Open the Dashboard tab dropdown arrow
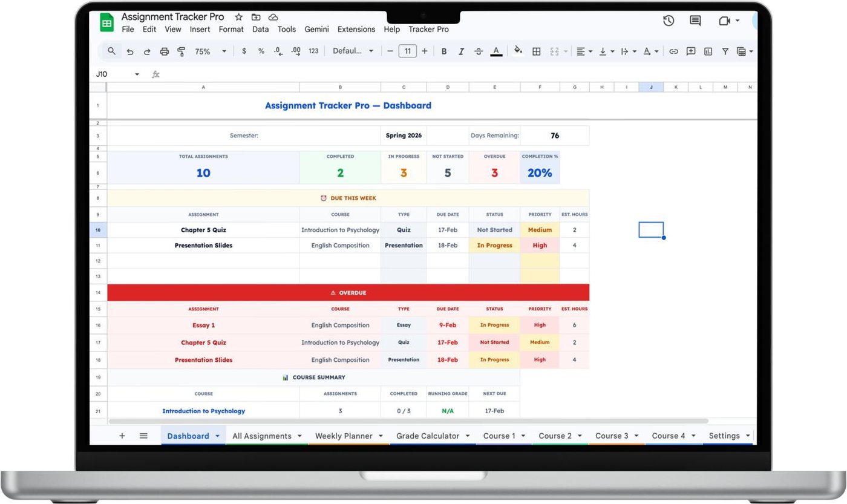The image size is (847, 504). pos(217,436)
